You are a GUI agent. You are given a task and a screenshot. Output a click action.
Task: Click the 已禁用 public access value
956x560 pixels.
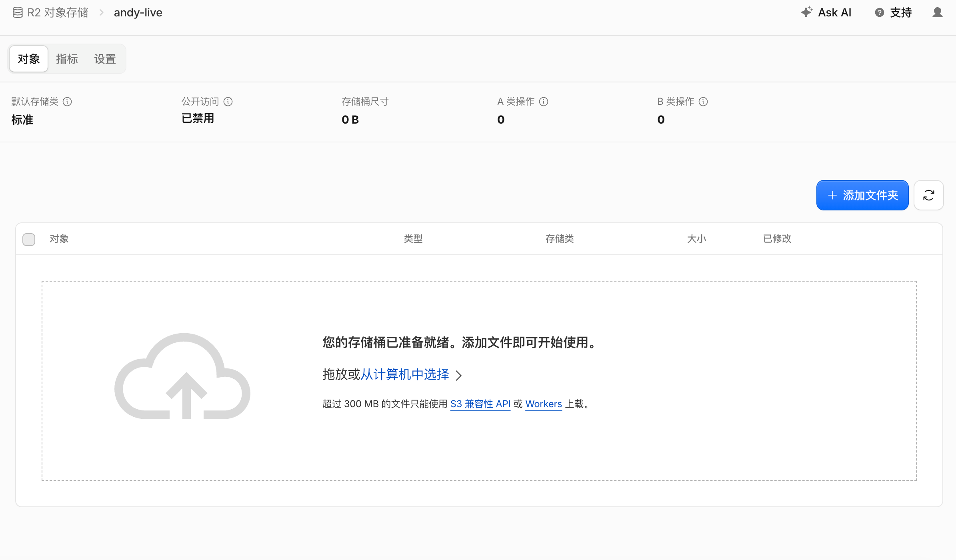coord(198,118)
